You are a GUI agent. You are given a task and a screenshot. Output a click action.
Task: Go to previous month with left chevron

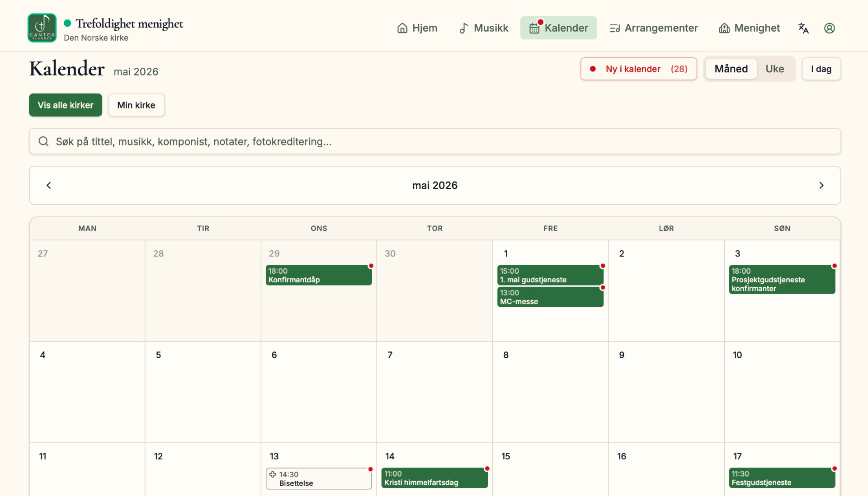pyautogui.click(x=49, y=185)
